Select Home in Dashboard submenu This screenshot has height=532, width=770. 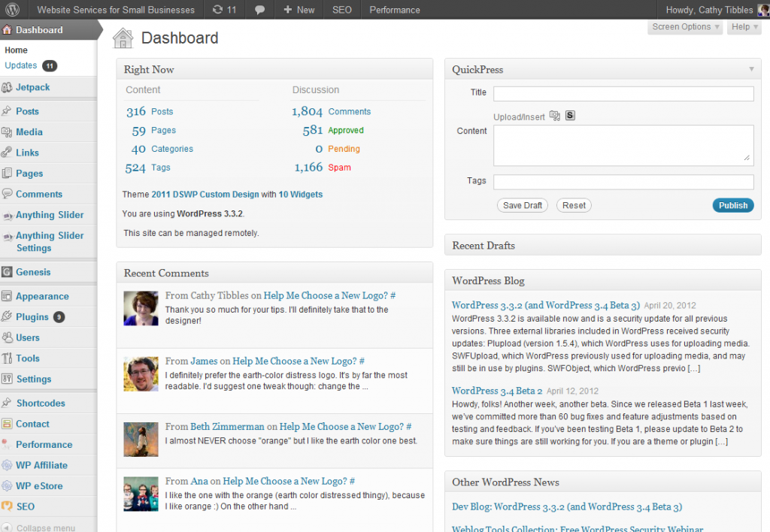click(x=17, y=50)
